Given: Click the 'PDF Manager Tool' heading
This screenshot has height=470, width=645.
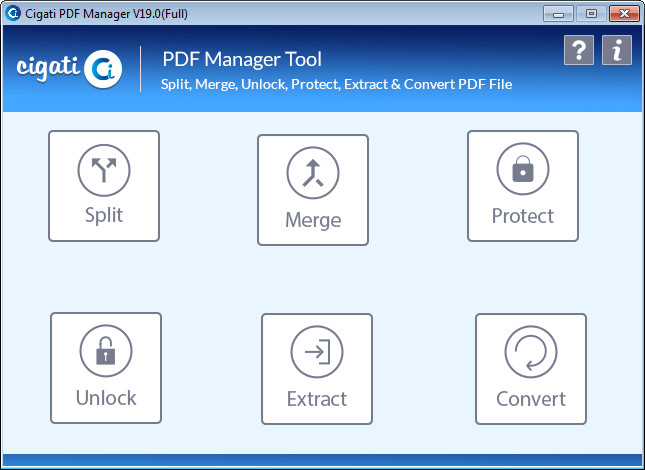Looking at the screenshot, I should (x=242, y=59).
